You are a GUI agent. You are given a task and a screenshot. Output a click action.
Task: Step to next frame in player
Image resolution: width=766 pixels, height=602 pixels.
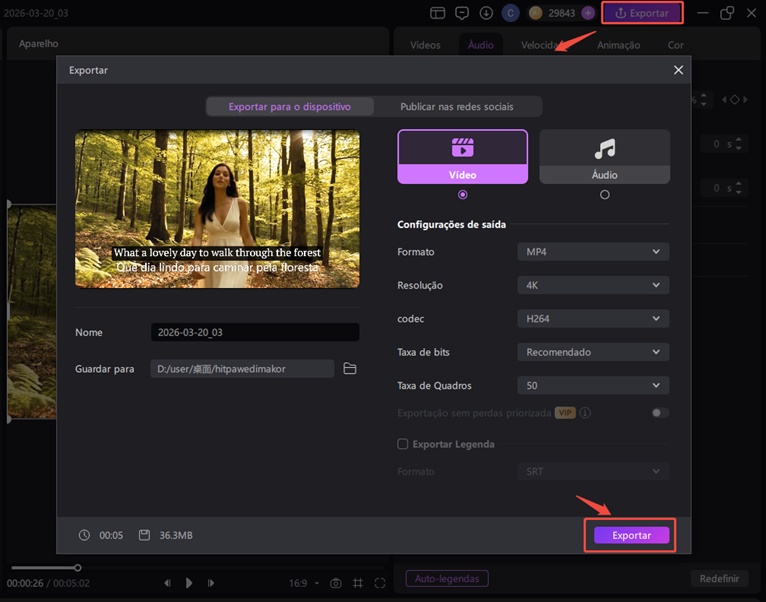point(211,582)
